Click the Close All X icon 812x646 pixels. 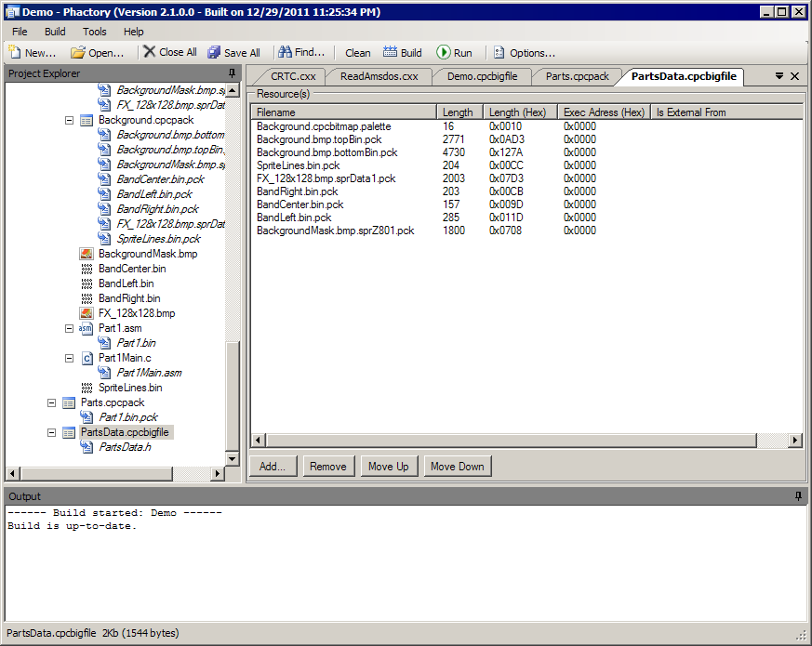(149, 51)
